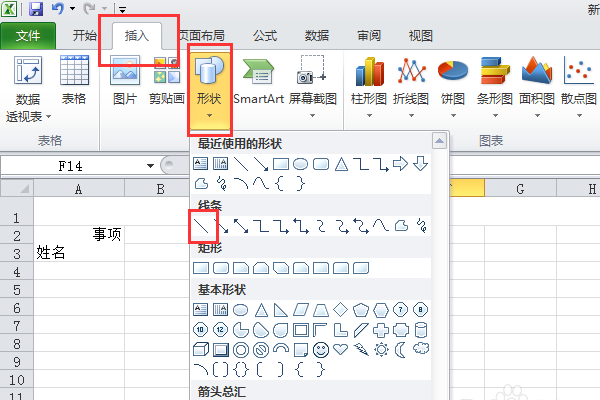Image resolution: width=600 pixels, height=400 pixels.
Task: Select straight Line shape under 线条
Action: [x=201, y=225]
